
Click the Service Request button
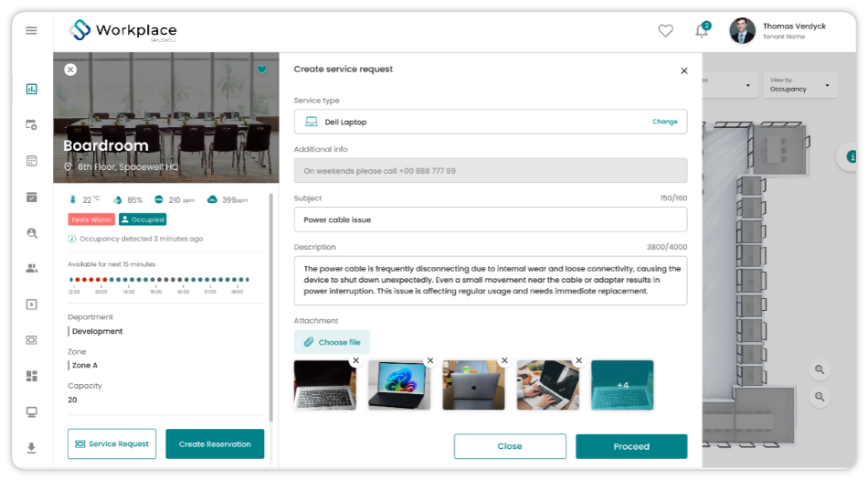click(x=111, y=444)
